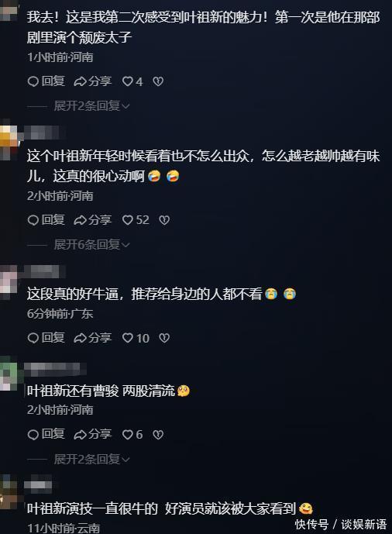Like the comment mentioning 曹骏
This screenshot has width=392, height=534.
pyautogui.click(x=132, y=434)
